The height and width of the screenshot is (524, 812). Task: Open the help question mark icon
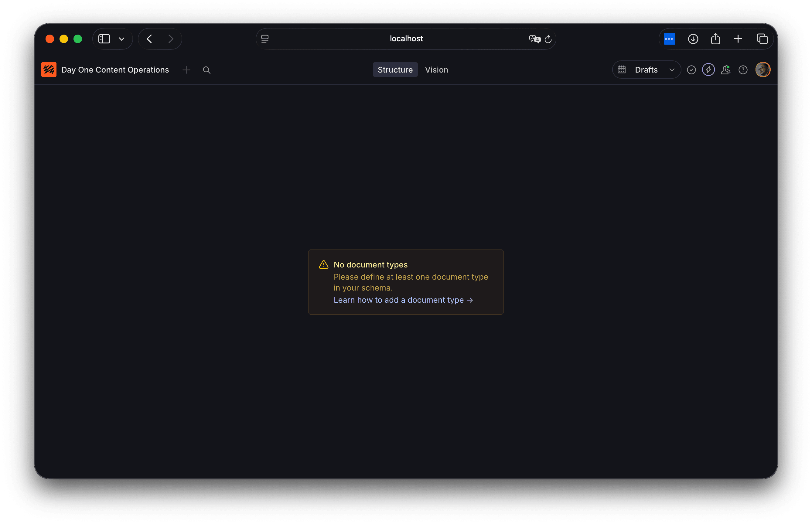coord(743,70)
